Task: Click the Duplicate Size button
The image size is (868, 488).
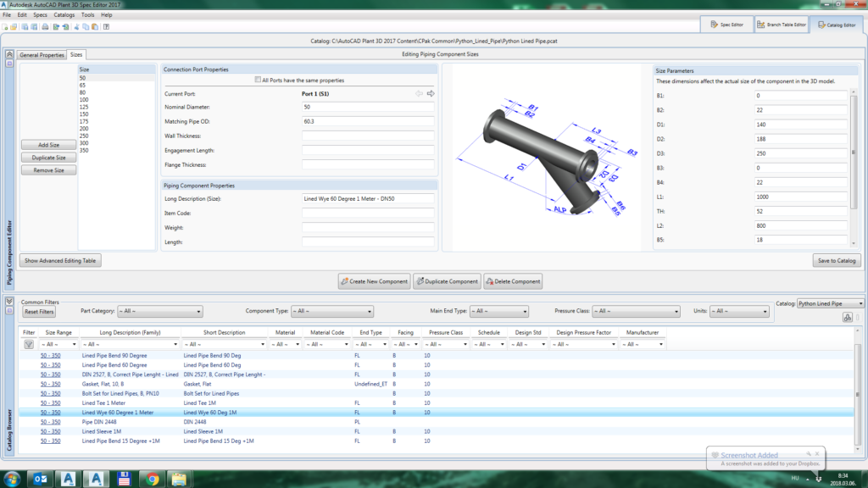Action: click(x=48, y=158)
